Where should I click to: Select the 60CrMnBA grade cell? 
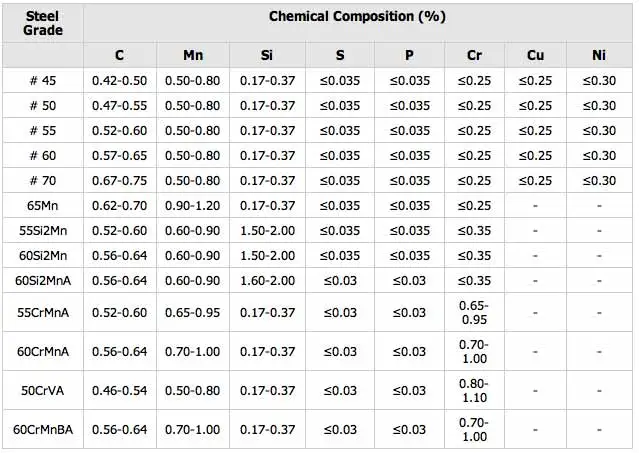coord(42,430)
